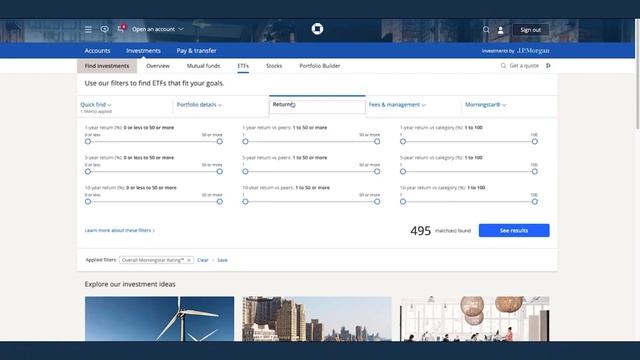This screenshot has width=640, height=360.
Task: Click 10-year return vs peers minimum handle
Action: 245,202
